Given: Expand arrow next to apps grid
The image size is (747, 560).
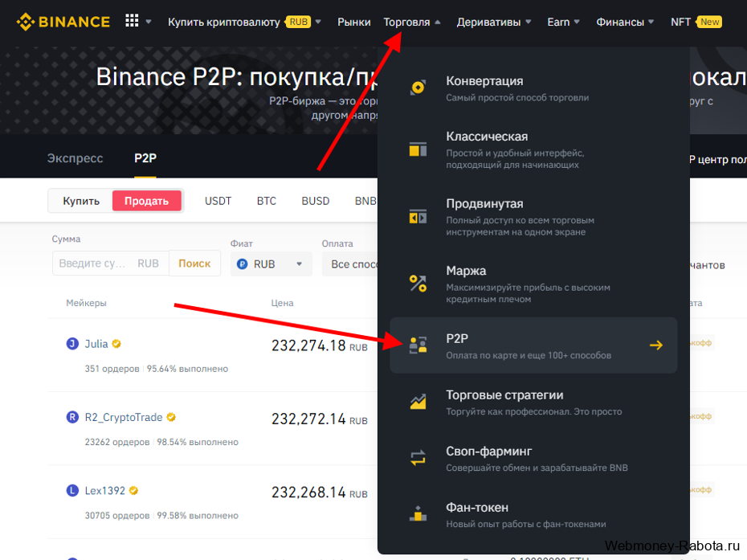Looking at the screenshot, I should pyautogui.click(x=149, y=22).
